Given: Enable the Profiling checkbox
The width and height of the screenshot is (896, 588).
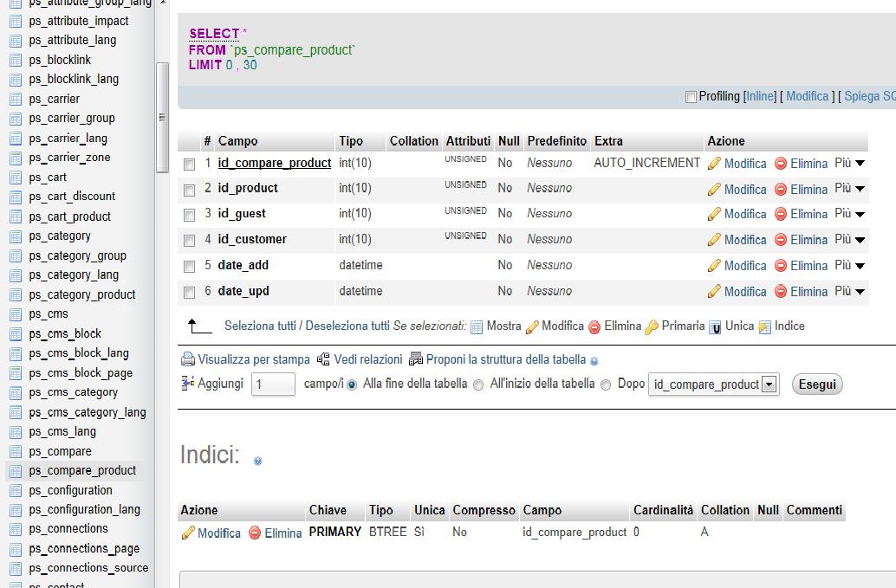Looking at the screenshot, I should tap(691, 97).
